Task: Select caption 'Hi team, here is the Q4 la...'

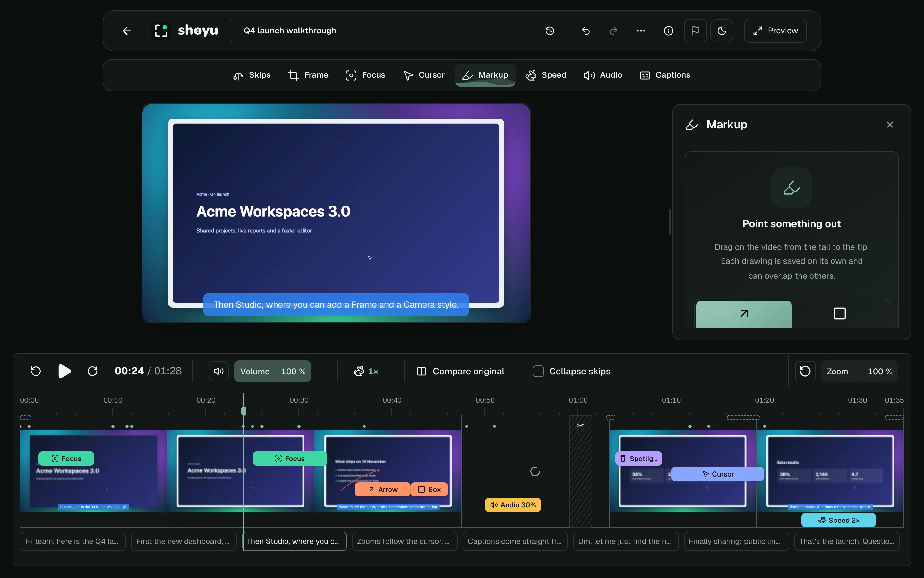Action: click(73, 541)
